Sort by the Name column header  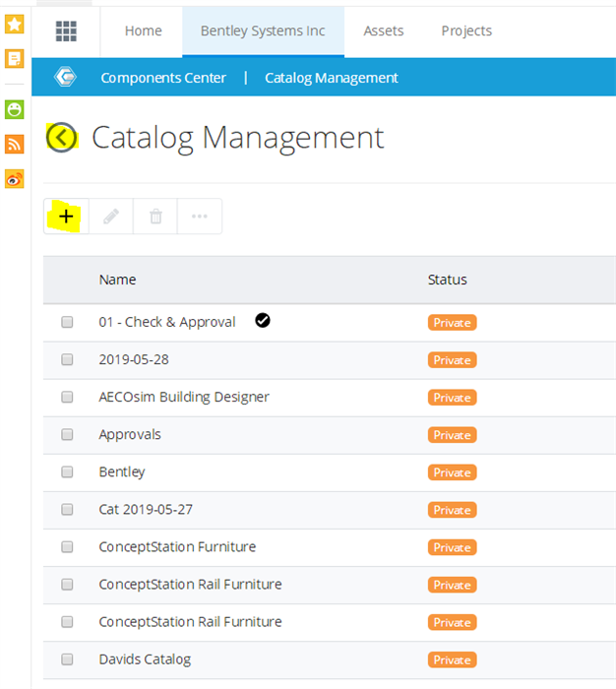117,280
